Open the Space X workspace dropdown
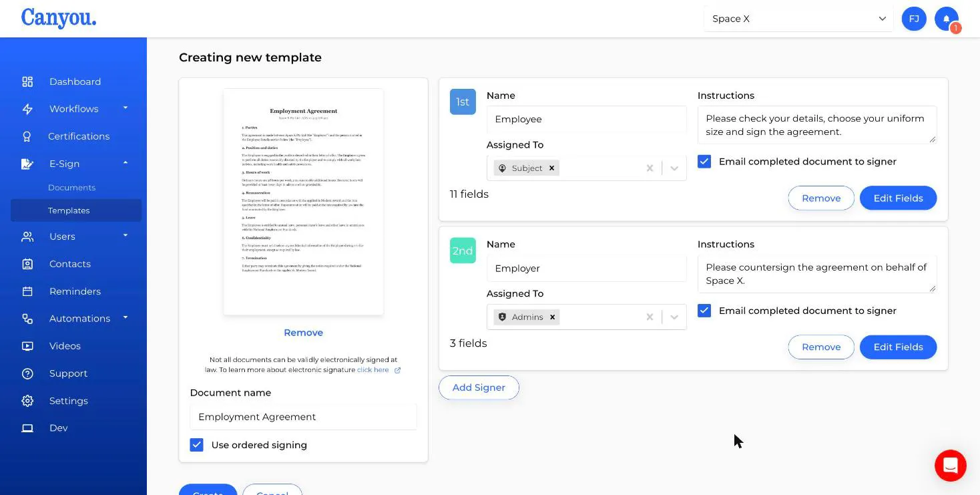 [x=798, y=19]
